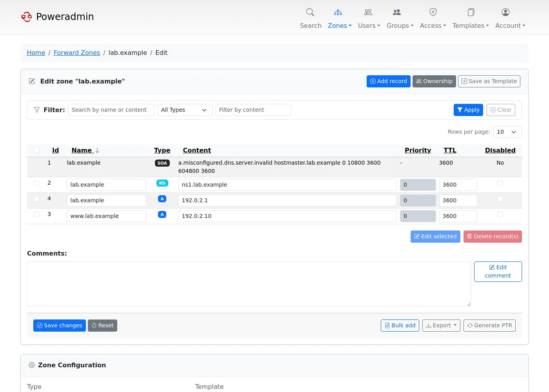
Task: Open the Account menu
Action: [510, 25]
